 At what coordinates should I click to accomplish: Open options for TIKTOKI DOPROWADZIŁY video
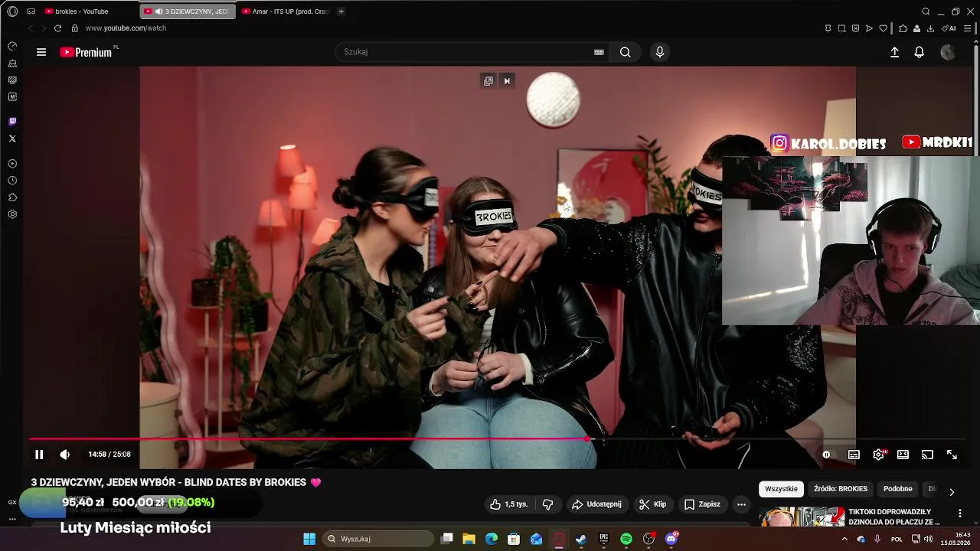point(959,513)
